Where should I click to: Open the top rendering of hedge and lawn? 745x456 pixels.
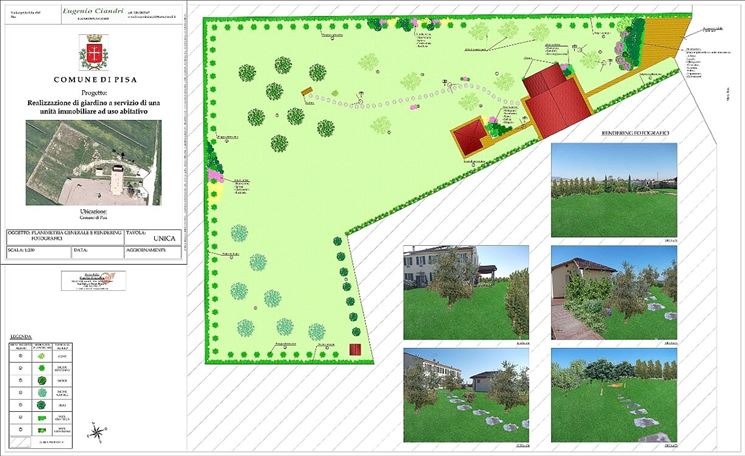(613, 189)
